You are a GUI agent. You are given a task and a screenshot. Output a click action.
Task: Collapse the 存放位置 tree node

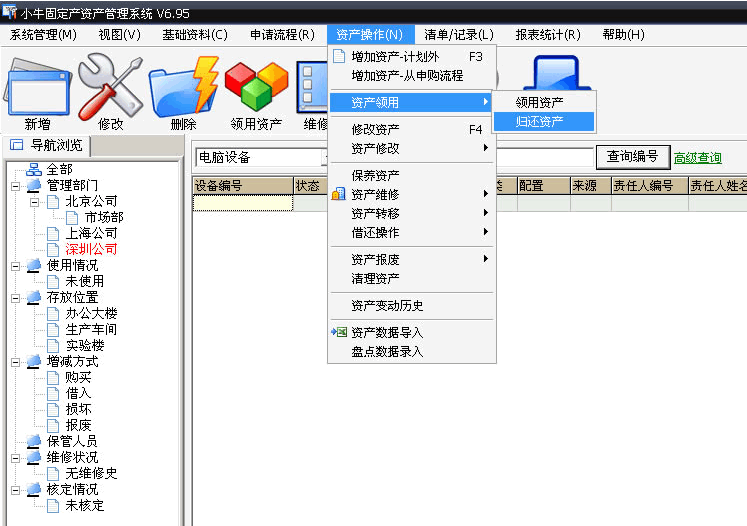pos(15,298)
